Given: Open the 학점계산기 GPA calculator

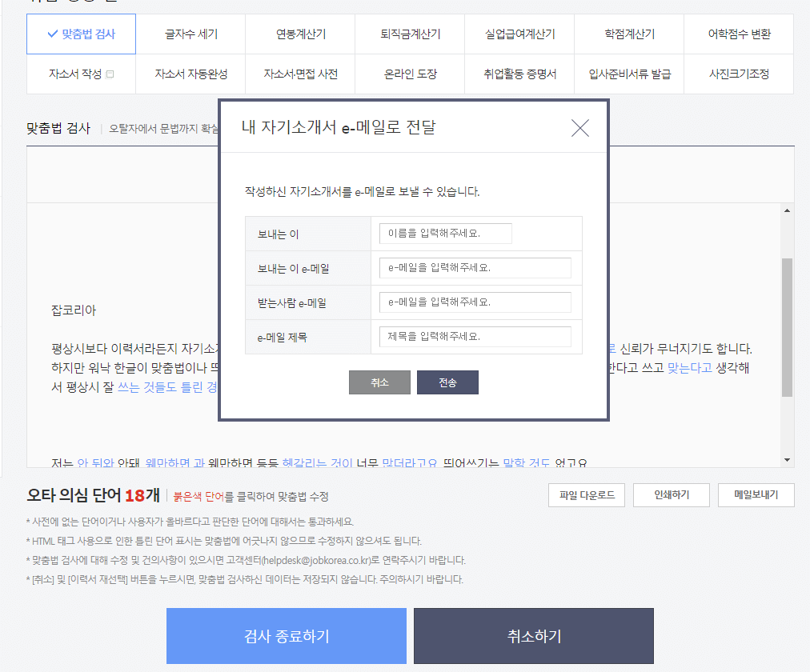Looking at the screenshot, I should (x=629, y=34).
